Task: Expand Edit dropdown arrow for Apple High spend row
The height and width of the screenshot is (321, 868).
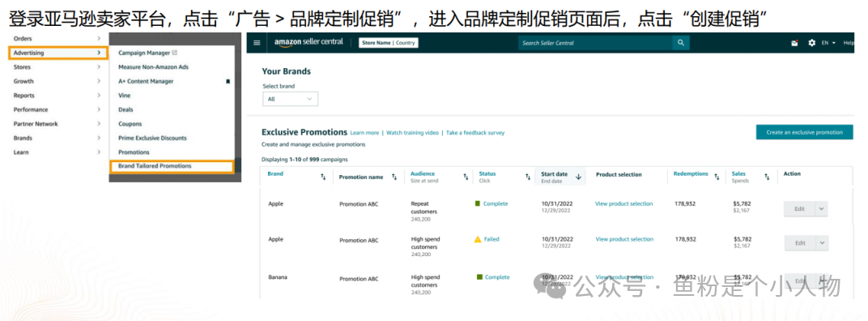Action: click(x=822, y=243)
